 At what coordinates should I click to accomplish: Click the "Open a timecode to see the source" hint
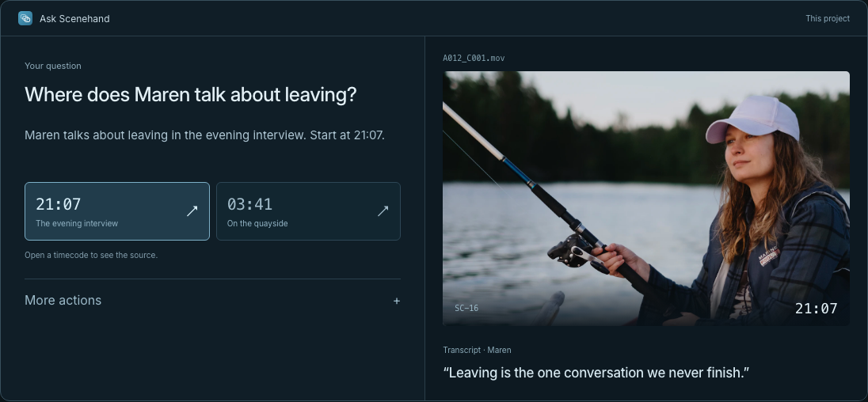91,255
